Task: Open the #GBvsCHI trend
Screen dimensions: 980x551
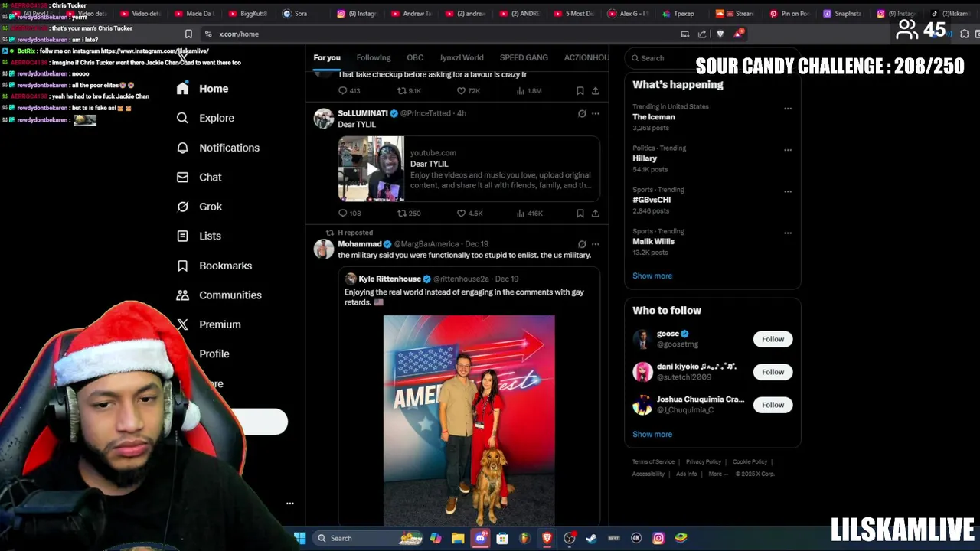Action: point(652,200)
